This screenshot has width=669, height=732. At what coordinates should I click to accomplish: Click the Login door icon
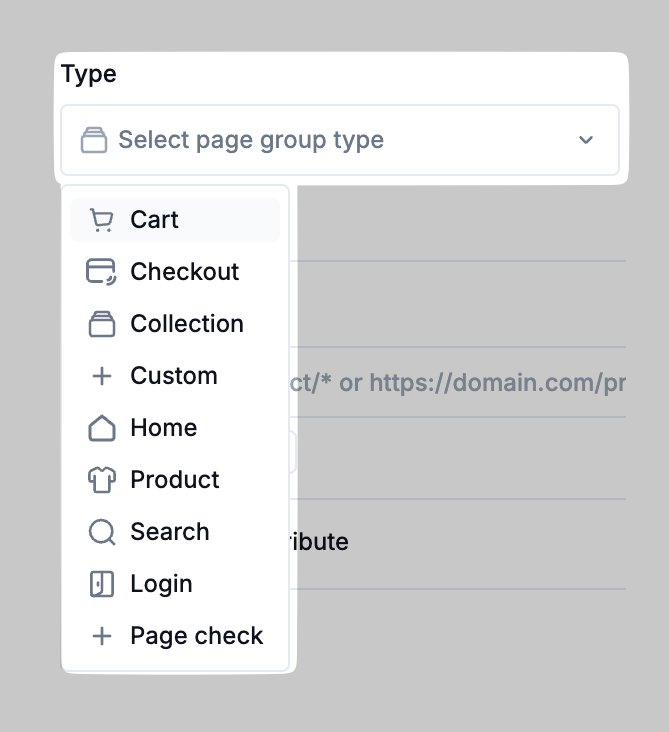(101, 584)
